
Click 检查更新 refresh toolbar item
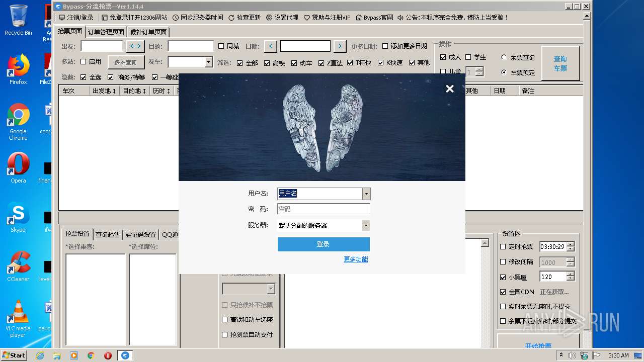tap(245, 17)
